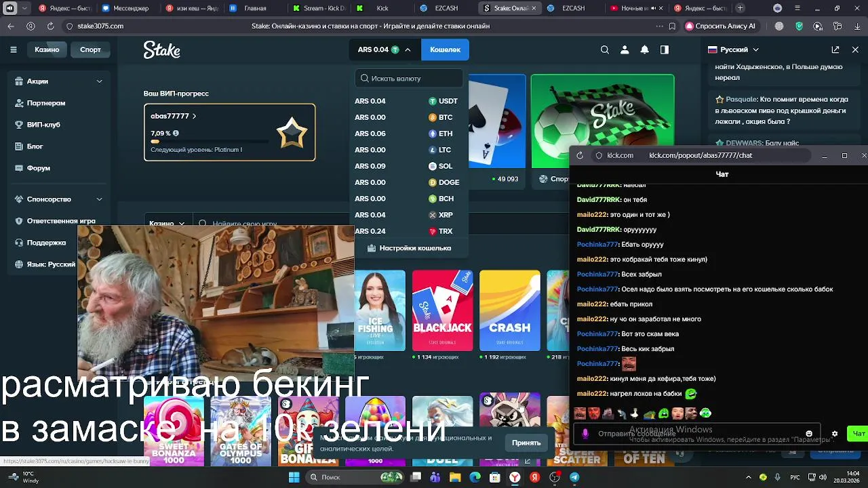Expand the Акции sidebar section
Screen dimensions: 868x488
99,81
